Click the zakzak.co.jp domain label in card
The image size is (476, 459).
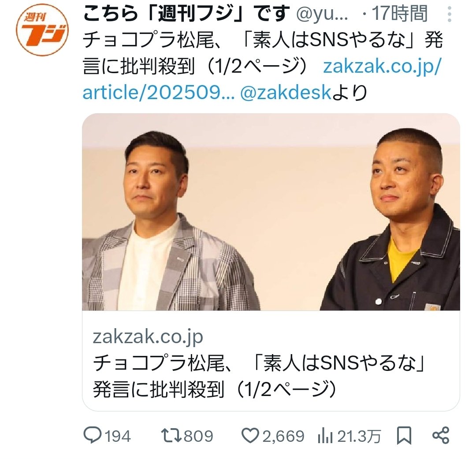pyautogui.click(x=148, y=337)
